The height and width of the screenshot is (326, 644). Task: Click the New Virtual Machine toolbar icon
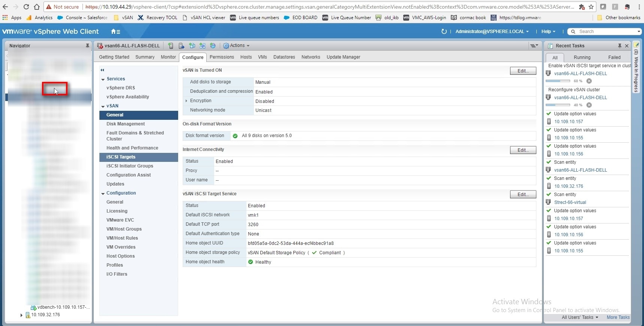click(192, 46)
